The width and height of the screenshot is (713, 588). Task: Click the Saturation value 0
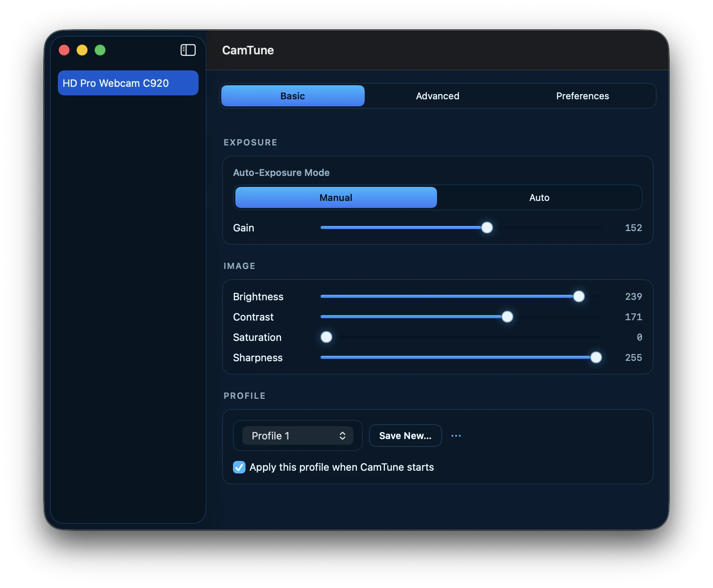tap(639, 337)
